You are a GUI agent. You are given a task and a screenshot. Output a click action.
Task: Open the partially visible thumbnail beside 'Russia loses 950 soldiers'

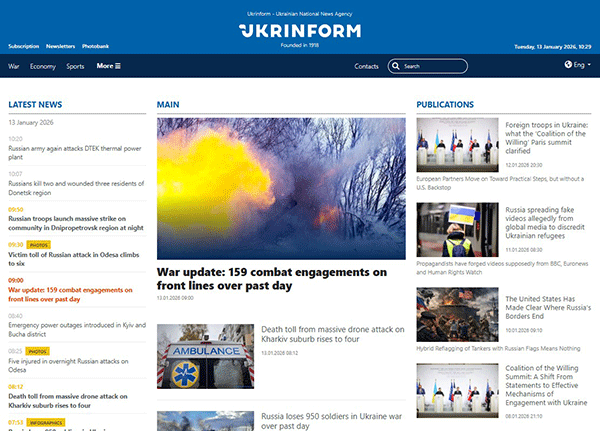(205, 421)
